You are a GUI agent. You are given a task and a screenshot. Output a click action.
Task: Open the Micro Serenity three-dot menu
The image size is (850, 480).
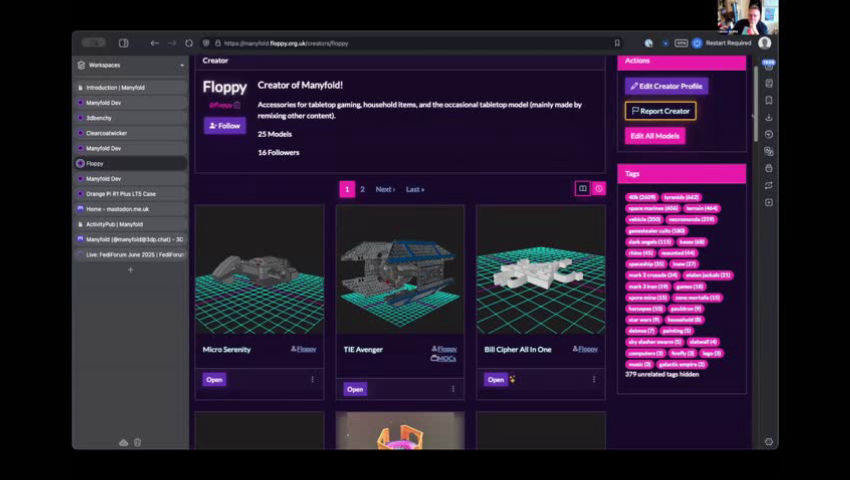pyautogui.click(x=312, y=379)
